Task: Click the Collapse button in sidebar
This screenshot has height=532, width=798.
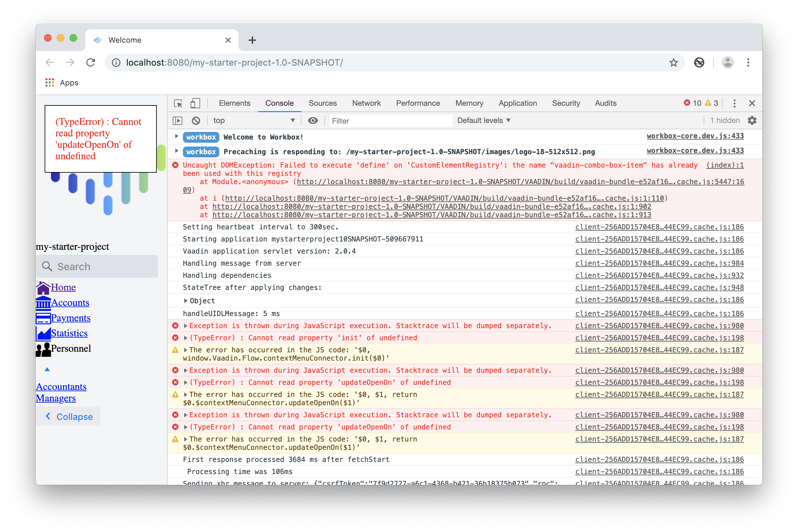Action: coord(69,416)
